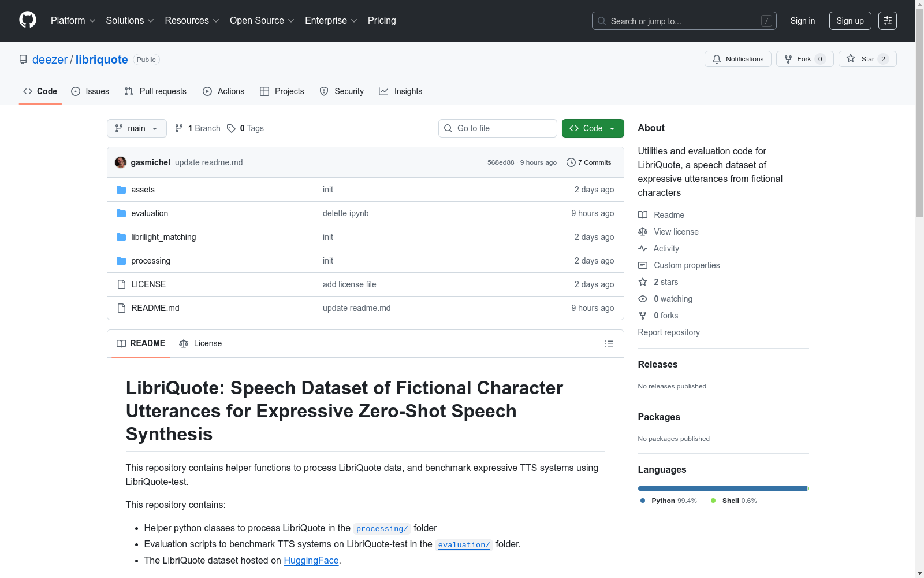This screenshot has width=924, height=578.
Task: Expand the Platform menu
Action: 73,20
